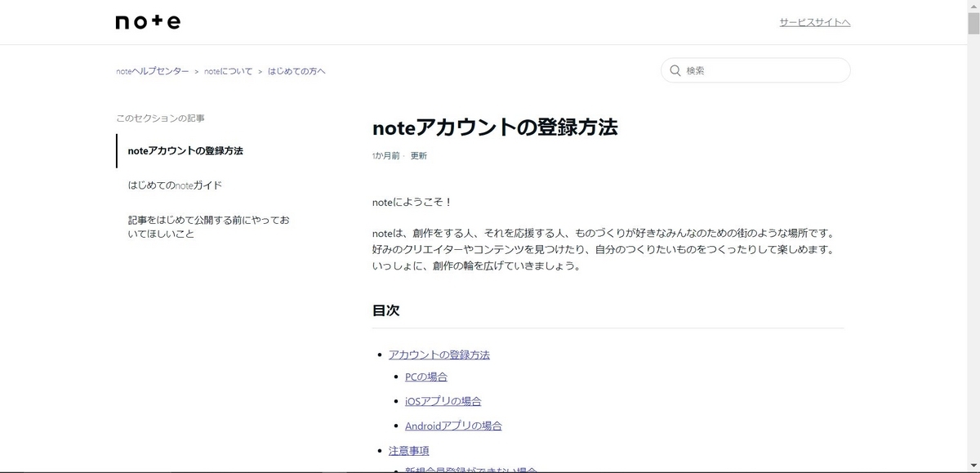Viewport: 980px width, 473px height.
Task: Open はじめてのnoteガイド sidebar article
Action: click(x=175, y=185)
